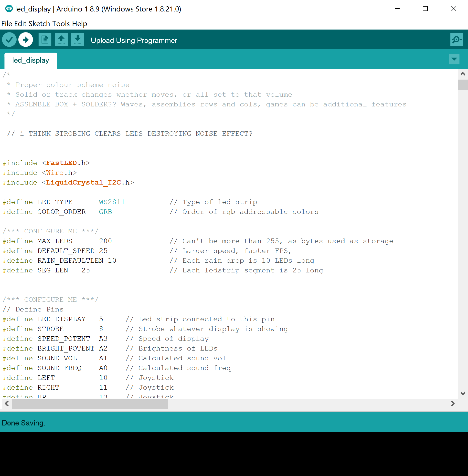Open the sketch tabs dropdown arrow
This screenshot has width=468, height=476.
[x=454, y=59]
